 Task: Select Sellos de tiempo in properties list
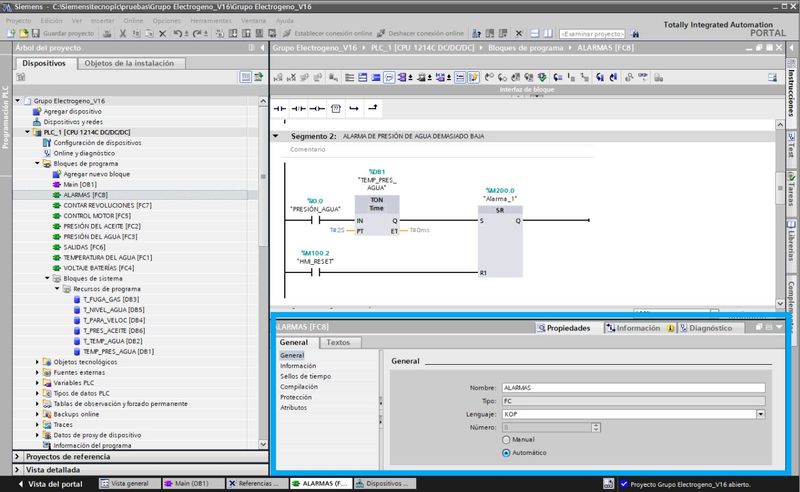pyautogui.click(x=305, y=376)
